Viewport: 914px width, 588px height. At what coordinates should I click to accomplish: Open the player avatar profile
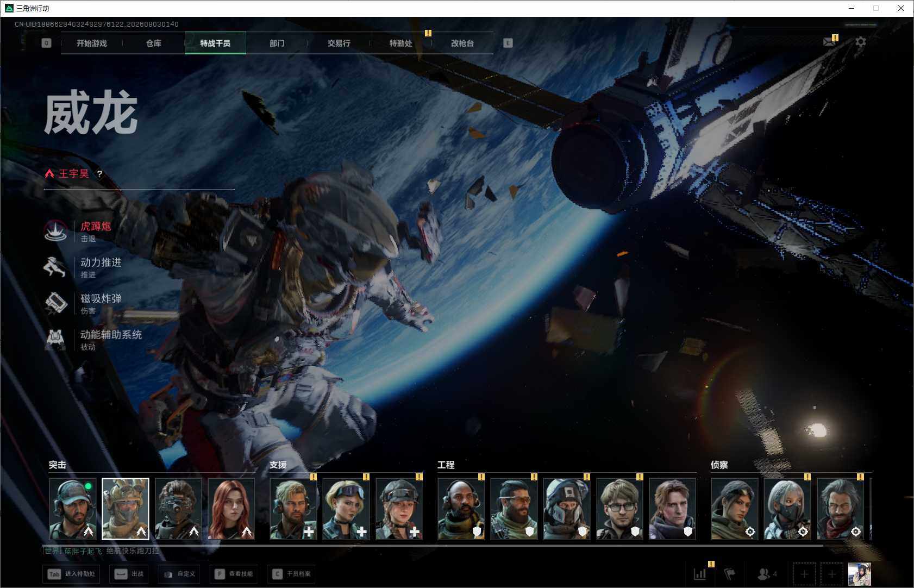[x=860, y=574]
